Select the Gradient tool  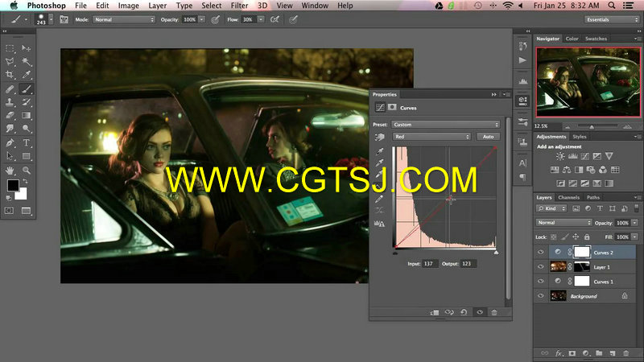pos(26,115)
